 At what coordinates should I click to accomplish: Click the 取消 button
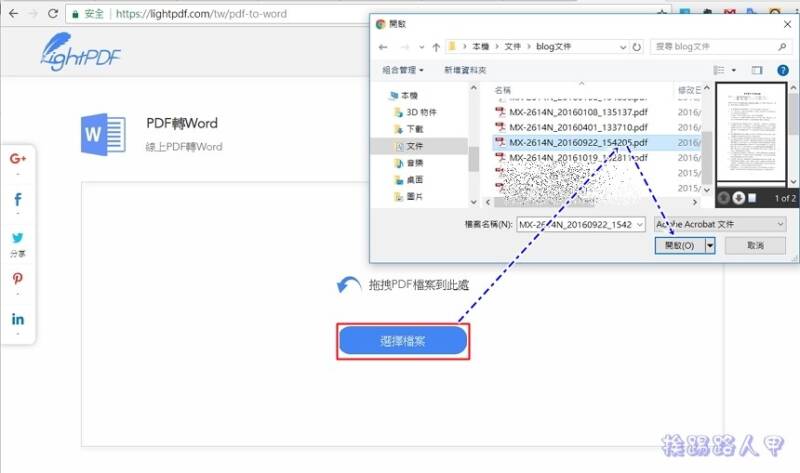[755, 245]
